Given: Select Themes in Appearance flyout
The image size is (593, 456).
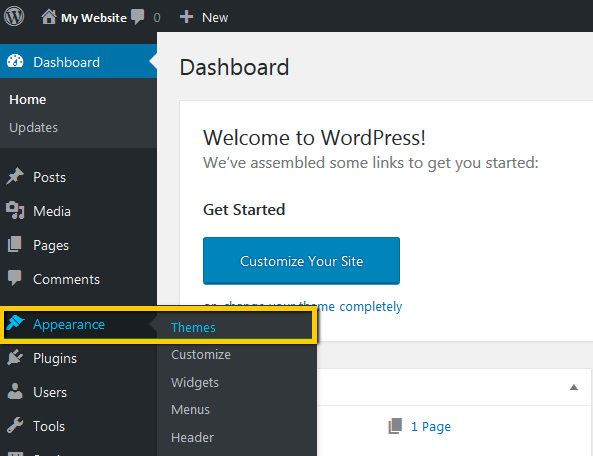Looking at the screenshot, I should (193, 327).
